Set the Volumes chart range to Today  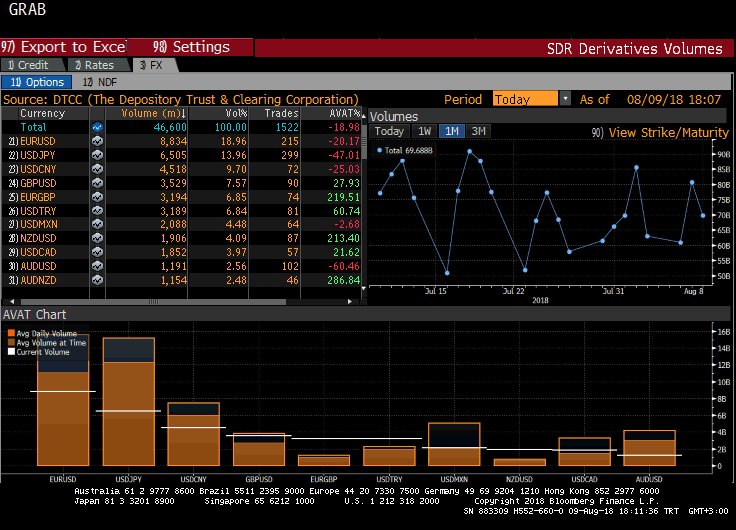click(389, 131)
